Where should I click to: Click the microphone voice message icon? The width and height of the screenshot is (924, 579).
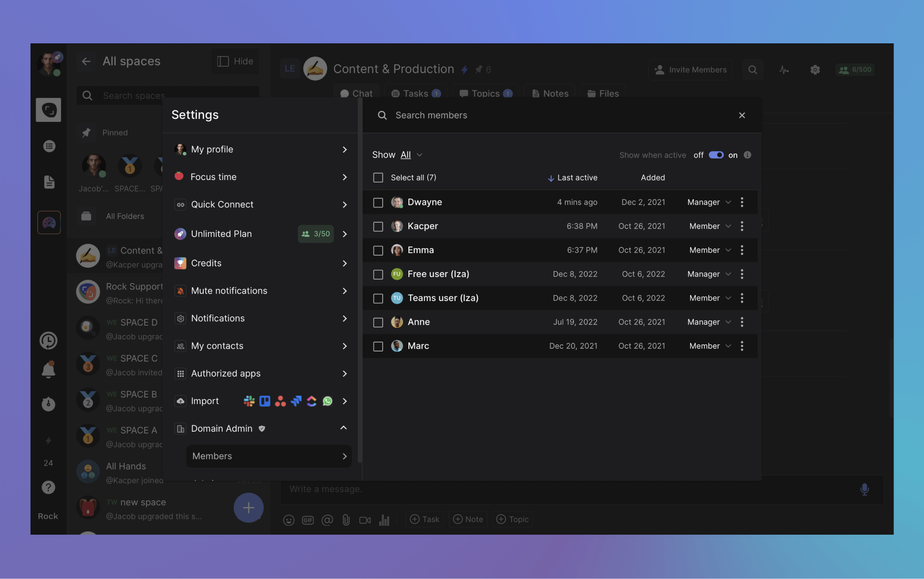(x=864, y=489)
